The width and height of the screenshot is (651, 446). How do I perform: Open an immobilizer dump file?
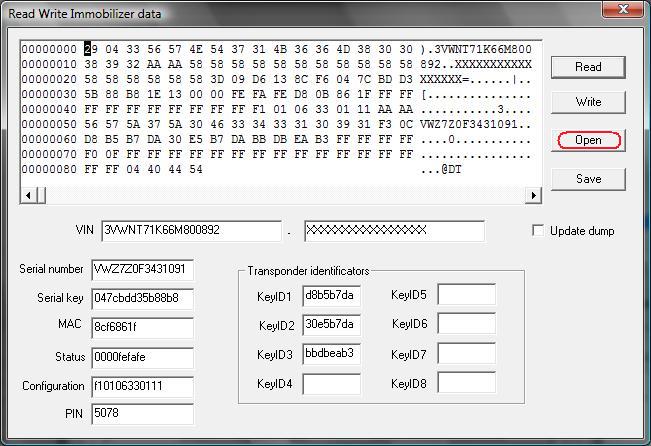click(x=588, y=140)
